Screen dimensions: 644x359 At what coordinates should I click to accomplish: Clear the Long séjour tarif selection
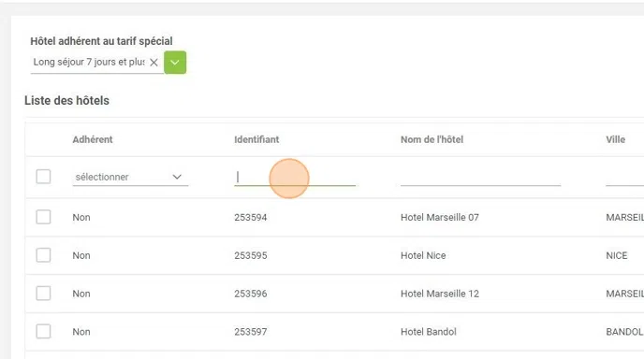coord(154,63)
